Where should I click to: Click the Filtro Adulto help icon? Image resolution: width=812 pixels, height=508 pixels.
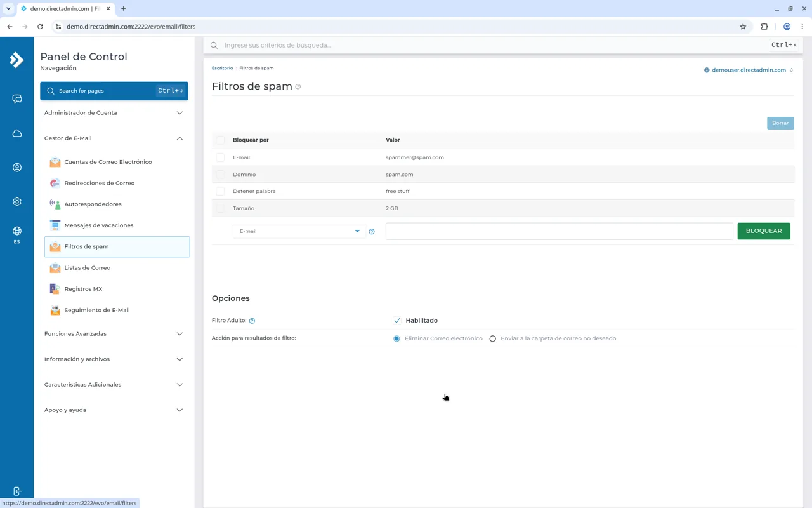point(252,321)
